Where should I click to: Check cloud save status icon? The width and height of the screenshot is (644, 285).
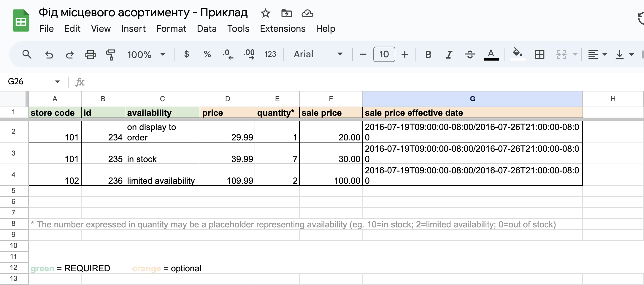(307, 13)
